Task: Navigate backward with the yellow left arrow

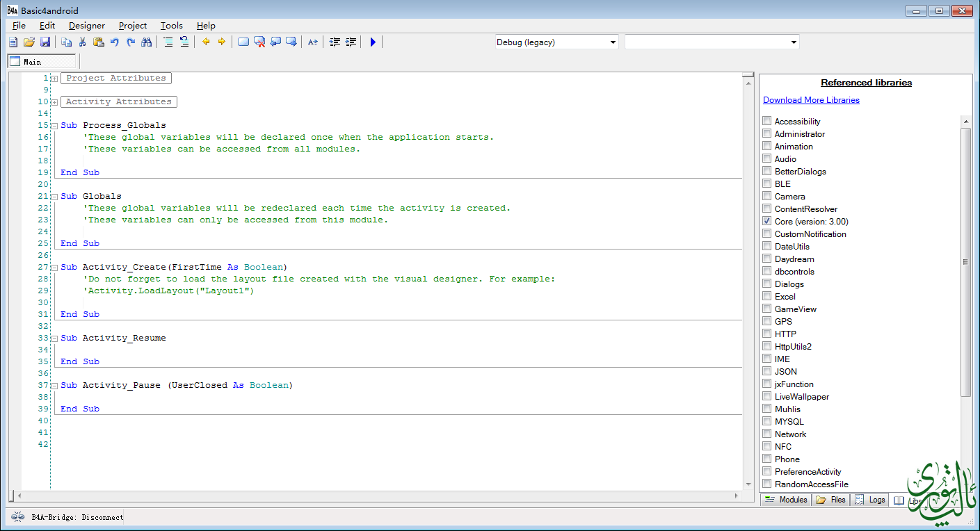Action: (x=206, y=42)
